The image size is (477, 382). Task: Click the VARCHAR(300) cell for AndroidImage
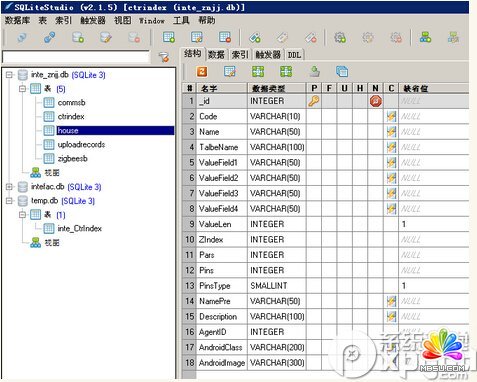coord(277,363)
